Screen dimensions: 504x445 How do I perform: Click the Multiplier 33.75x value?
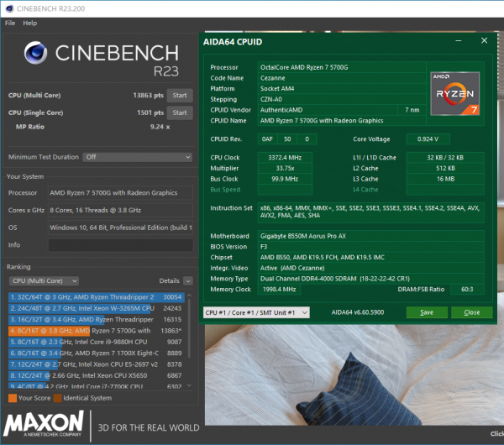[x=285, y=169]
